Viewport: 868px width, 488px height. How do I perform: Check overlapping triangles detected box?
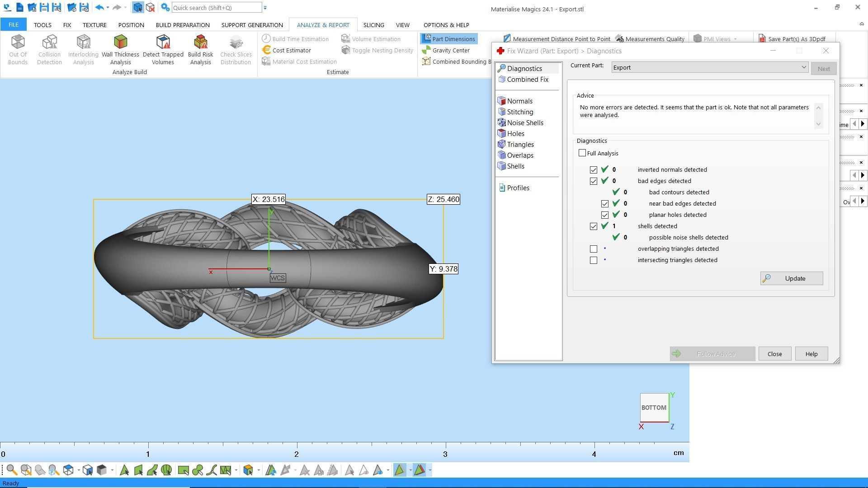click(594, 249)
